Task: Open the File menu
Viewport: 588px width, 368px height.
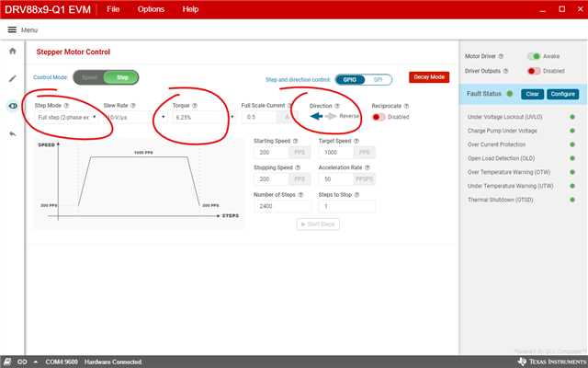Action: (x=113, y=9)
